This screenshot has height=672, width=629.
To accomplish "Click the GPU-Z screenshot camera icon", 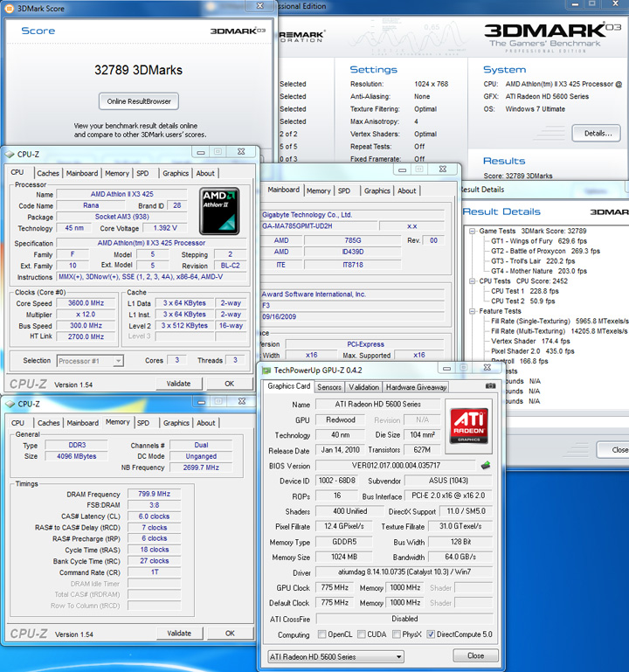I will [x=490, y=386].
